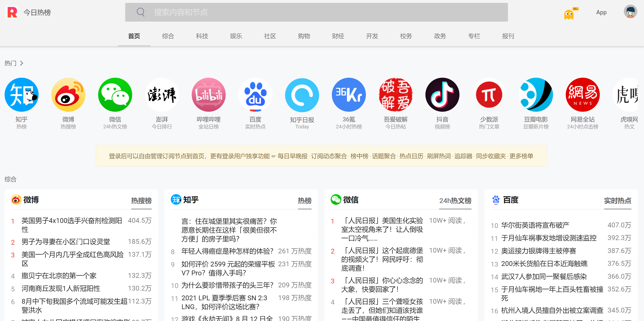Click the small WeChat icon in 微信 card header
The height and width of the screenshot is (321, 644).
tap(336, 200)
